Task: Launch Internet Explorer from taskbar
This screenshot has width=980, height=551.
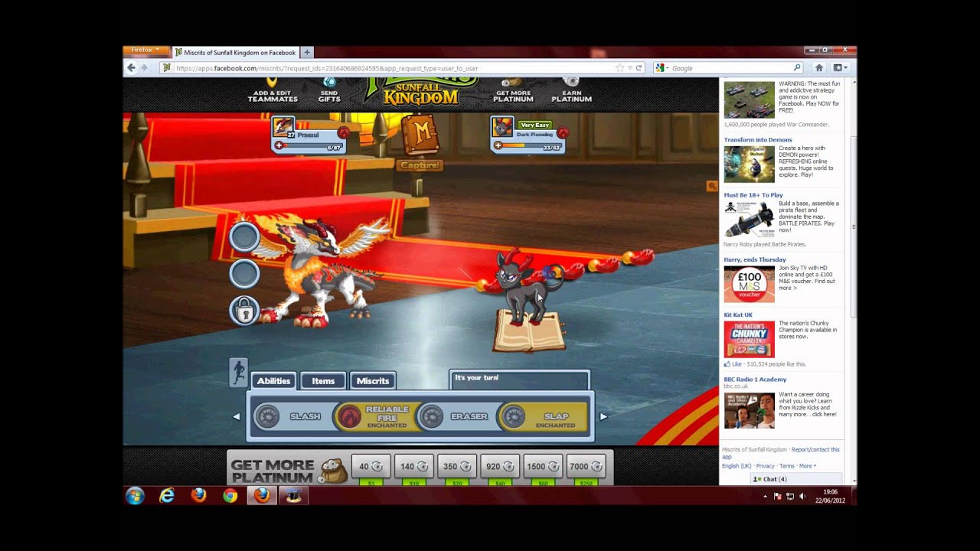Action: 166,496
